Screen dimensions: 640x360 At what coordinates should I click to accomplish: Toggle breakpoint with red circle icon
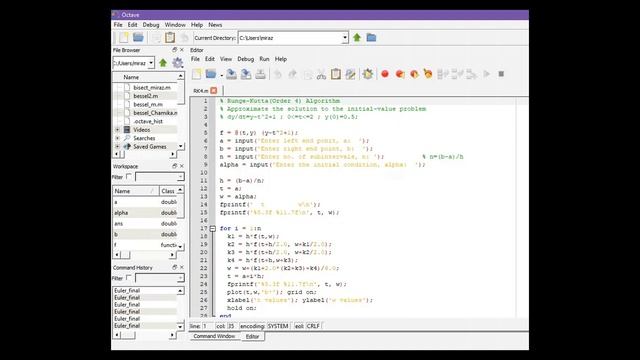click(384, 74)
